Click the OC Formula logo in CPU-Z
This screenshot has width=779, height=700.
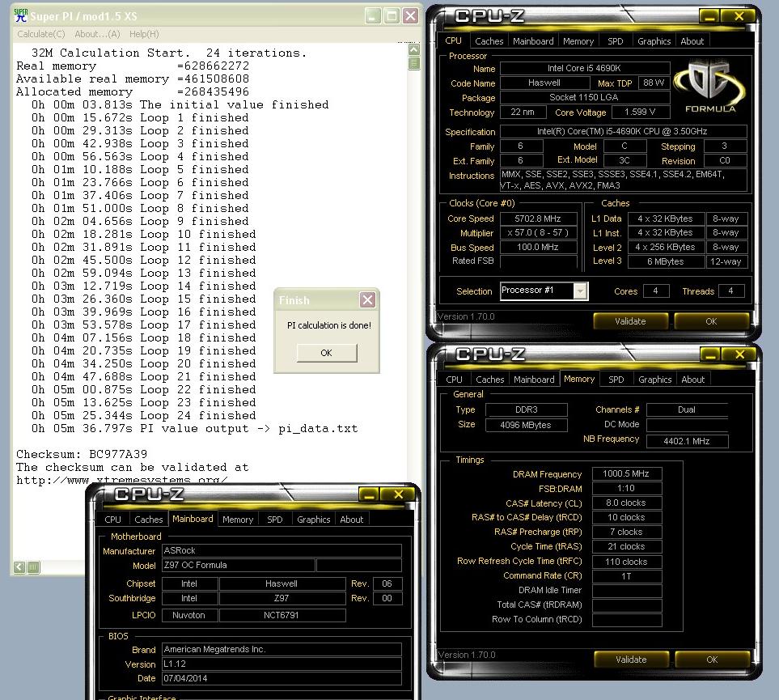(x=710, y=86)
